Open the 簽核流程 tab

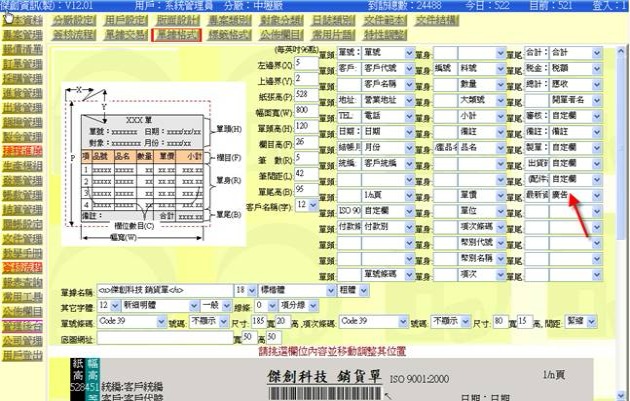pyautogui.click(x=72, y=34)
